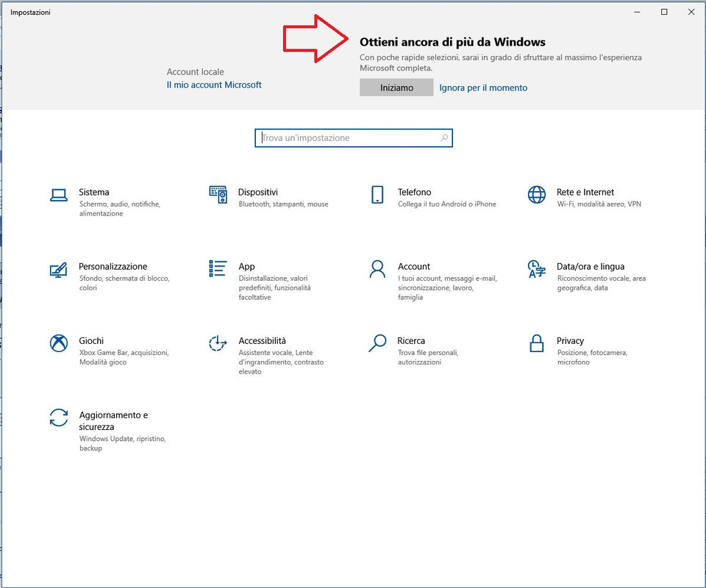Open the Privacy padlock icon
706x588 pixels.
pos(537,343)
